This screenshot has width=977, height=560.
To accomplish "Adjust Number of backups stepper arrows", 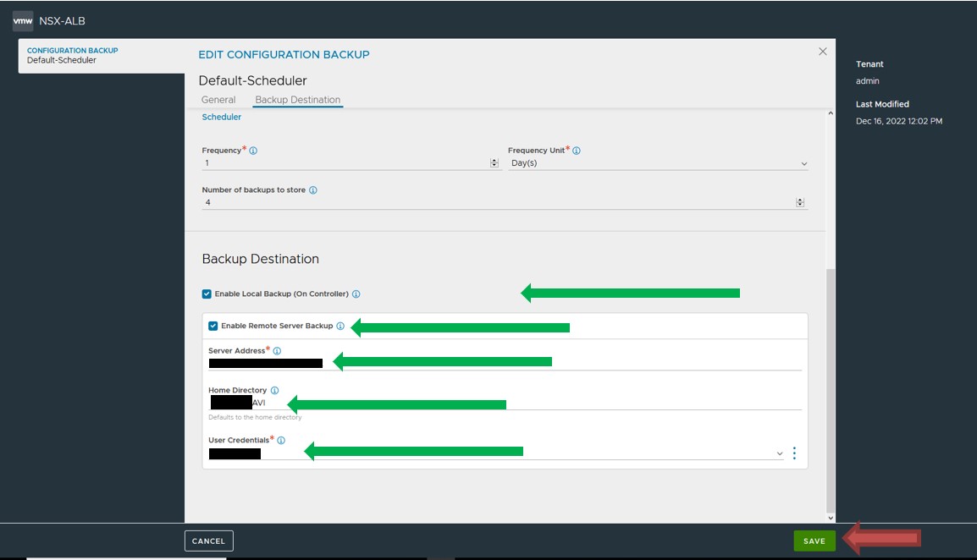I will tap(800, 202).
